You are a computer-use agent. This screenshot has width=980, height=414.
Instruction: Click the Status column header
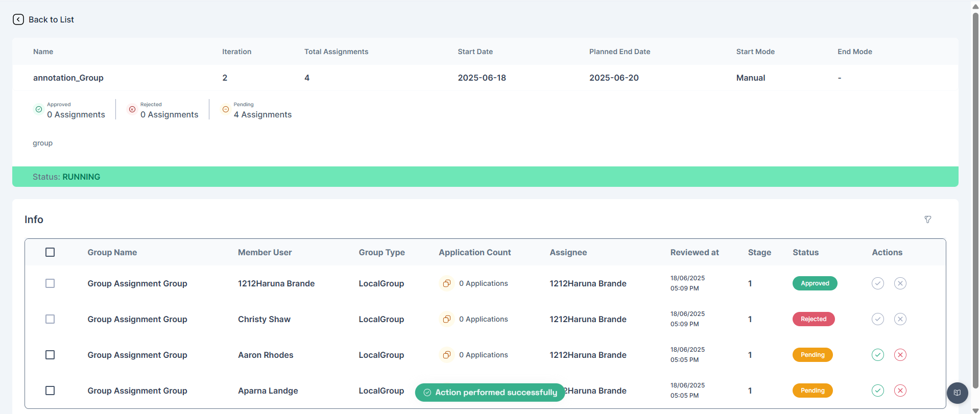pos(805,252)
